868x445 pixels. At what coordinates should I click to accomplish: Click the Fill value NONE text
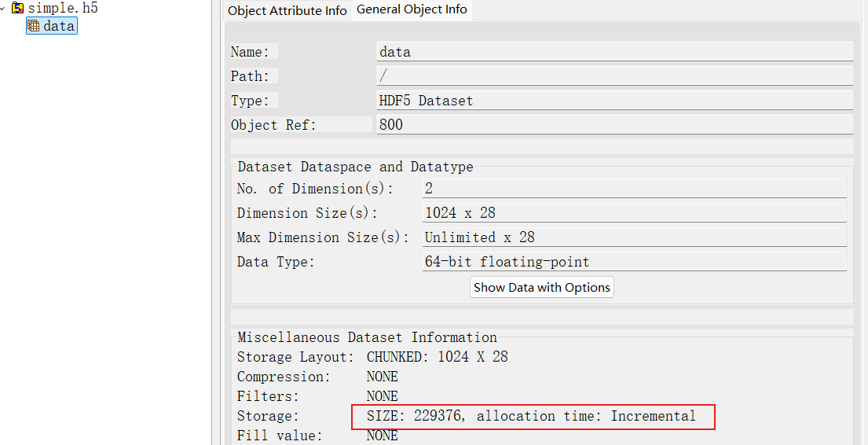point(383,436)
